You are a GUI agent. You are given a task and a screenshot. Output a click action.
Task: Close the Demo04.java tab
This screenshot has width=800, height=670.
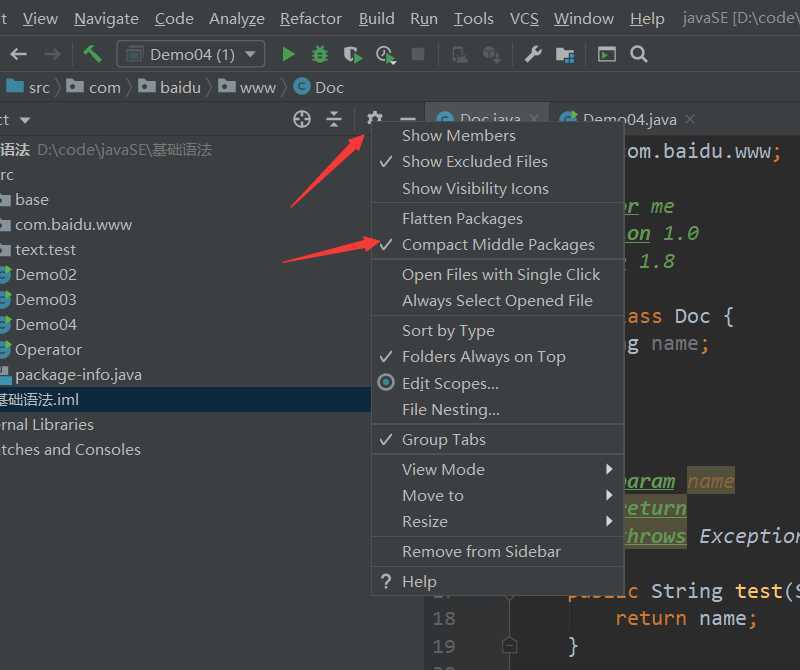(x=690, y=119)
